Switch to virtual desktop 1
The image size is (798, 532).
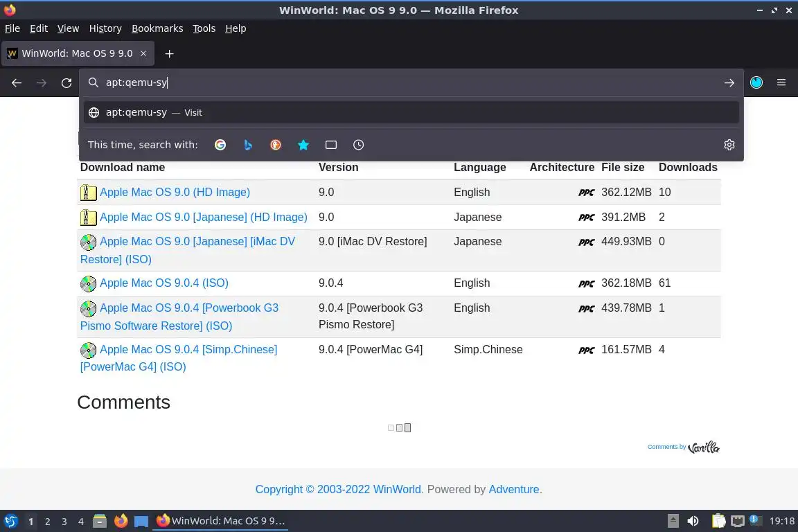point(30,522)
